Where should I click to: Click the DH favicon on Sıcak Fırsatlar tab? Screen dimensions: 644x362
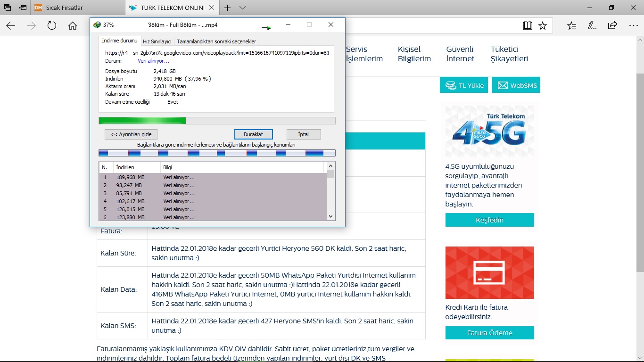pos(38,8)
